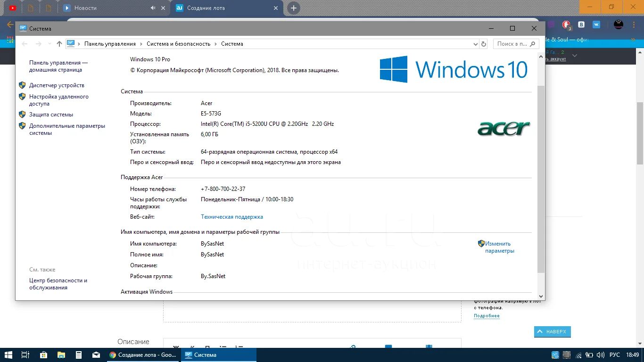Viewport: 644px width, 362px height.
Task: Click the Forward arrow in the System window
Action: (x=39, y=44)
